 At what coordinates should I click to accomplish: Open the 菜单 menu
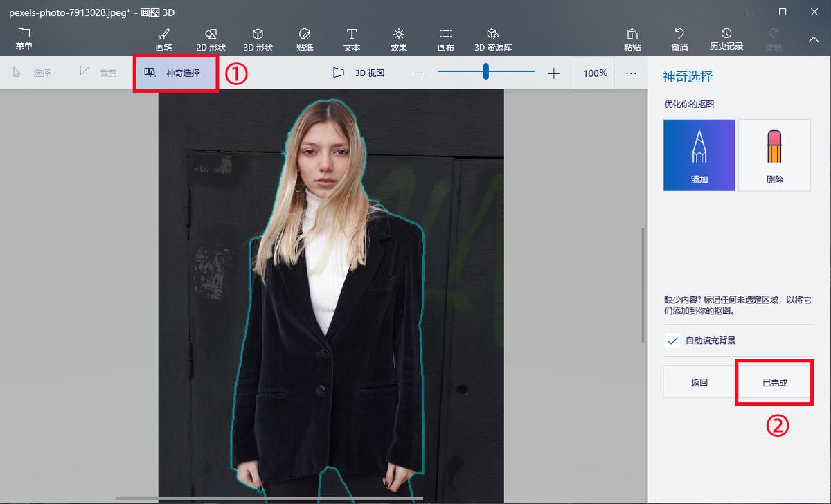[x=24, y=39]
